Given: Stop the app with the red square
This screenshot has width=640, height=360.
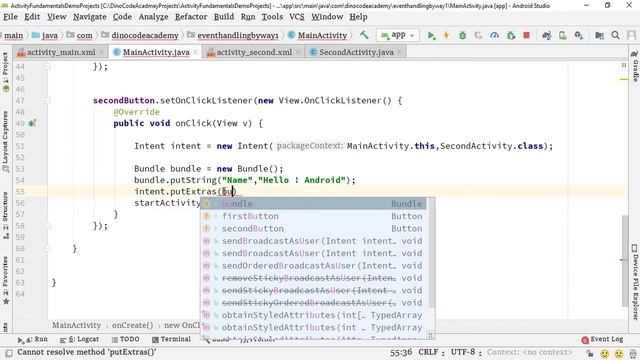Looking at the screenshot, I should [x=527, y=36].
